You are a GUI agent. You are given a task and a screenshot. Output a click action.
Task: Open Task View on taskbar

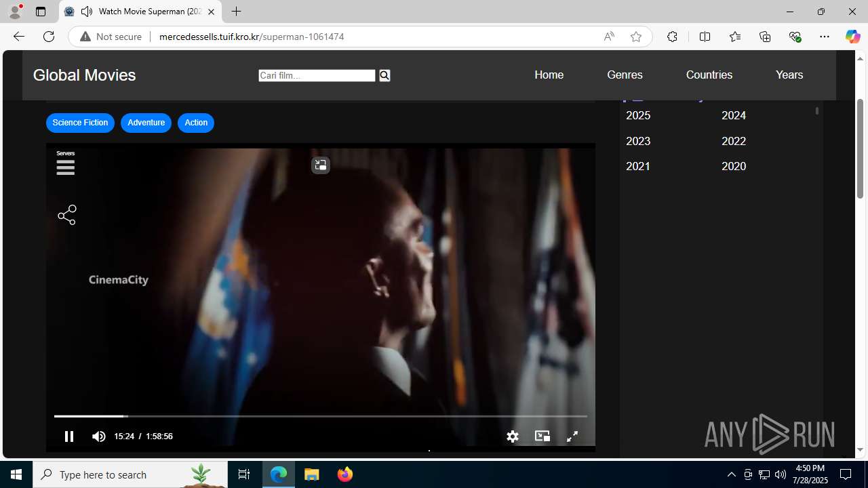point(244,474)
